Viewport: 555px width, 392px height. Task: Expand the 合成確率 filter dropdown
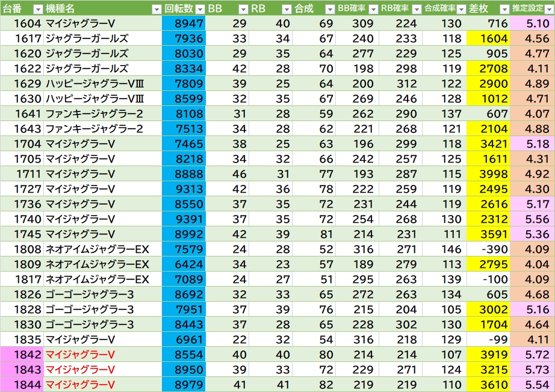[460, 9]
